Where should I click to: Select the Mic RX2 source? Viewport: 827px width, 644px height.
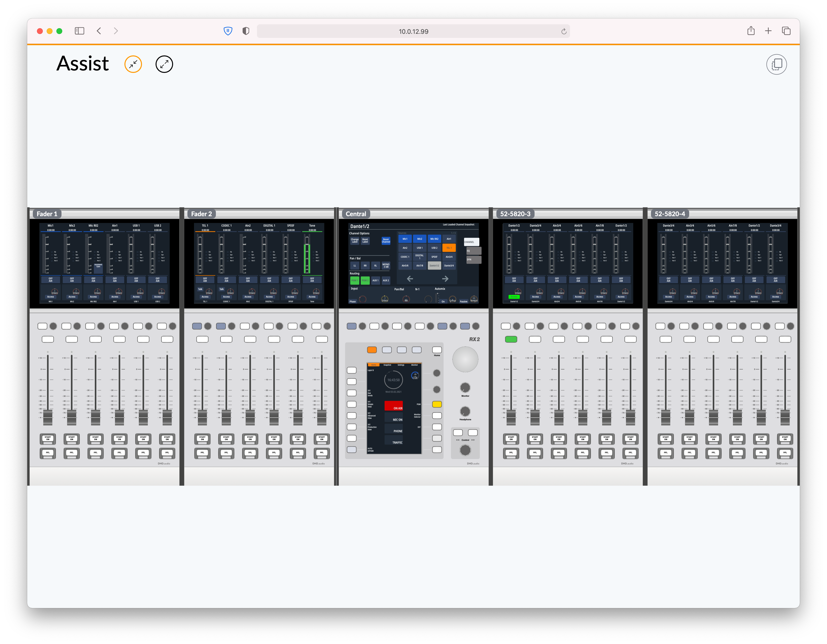click(x=434, y=239)
